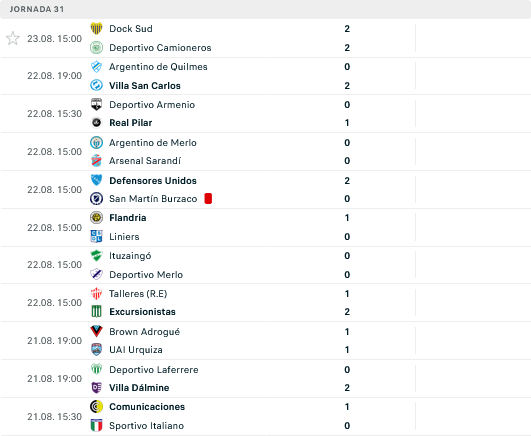Viewport: 531px width, 436px height.
Task: Click the Sportivo Italiano flag crest
Action: tap(96, 425)
